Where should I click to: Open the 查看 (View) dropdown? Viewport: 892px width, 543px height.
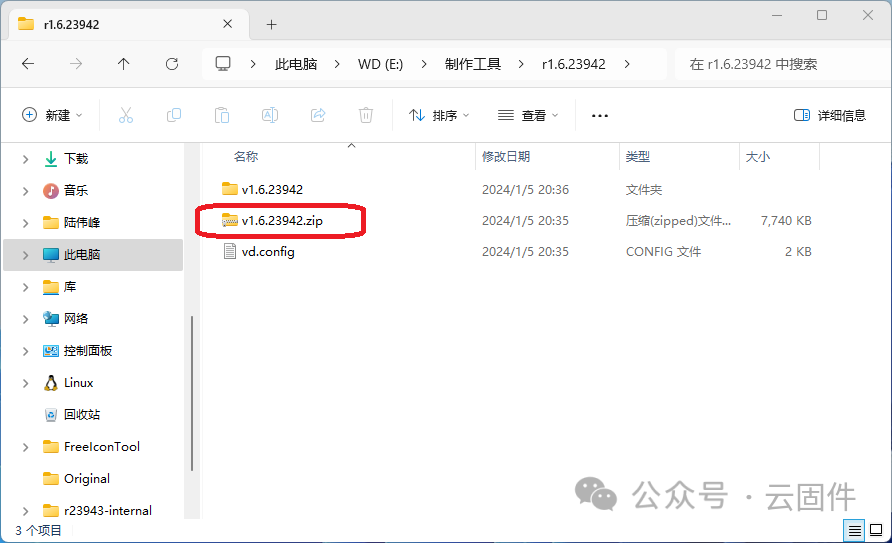tap(528, 115)
